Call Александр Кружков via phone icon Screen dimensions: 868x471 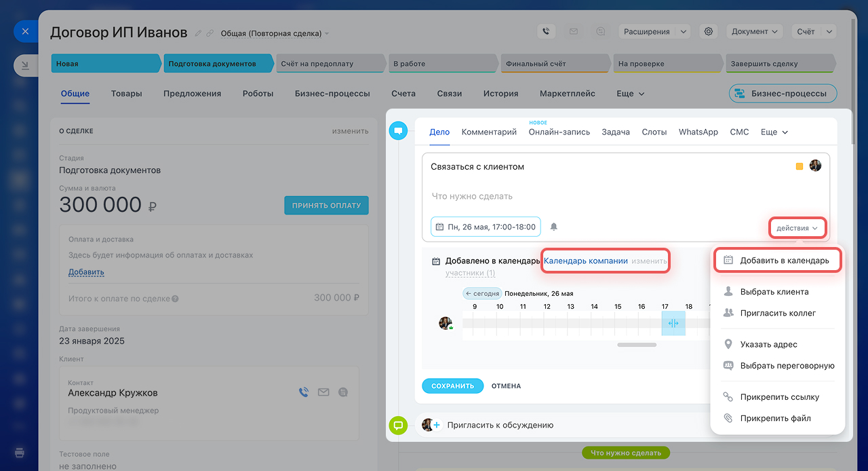click(304, 392)
